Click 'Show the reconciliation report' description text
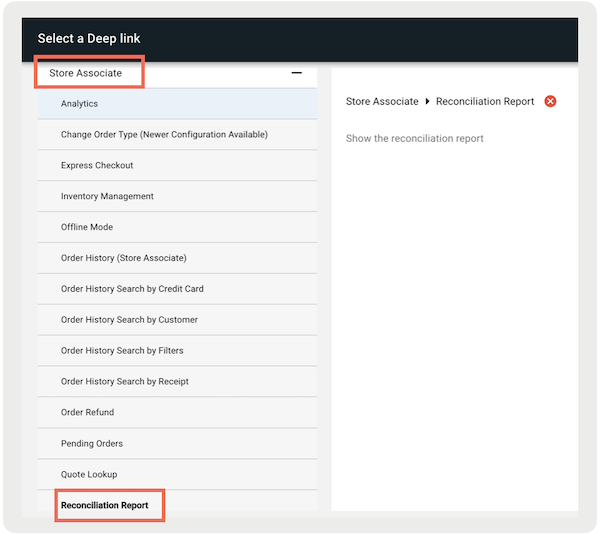The height and width of the screenshot is (535, 600). (x=414, y=138)
